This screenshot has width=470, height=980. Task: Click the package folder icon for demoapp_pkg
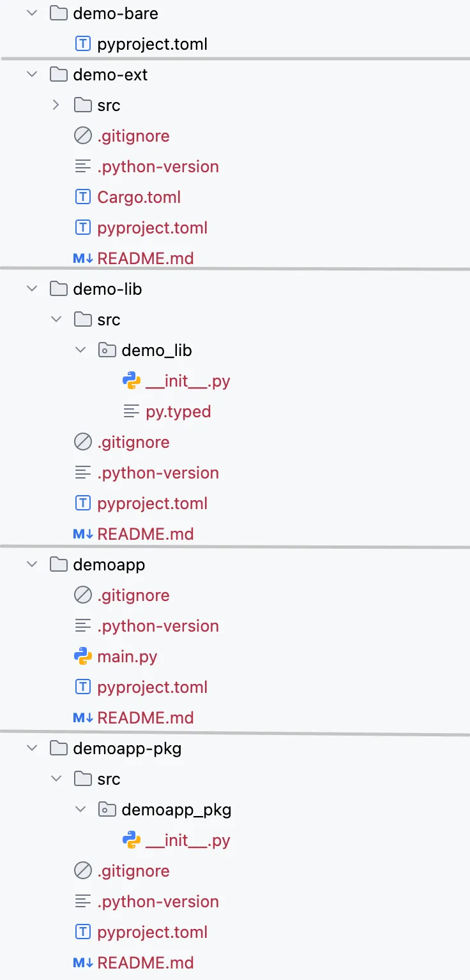pyautogui.click(x=107, y=810)
